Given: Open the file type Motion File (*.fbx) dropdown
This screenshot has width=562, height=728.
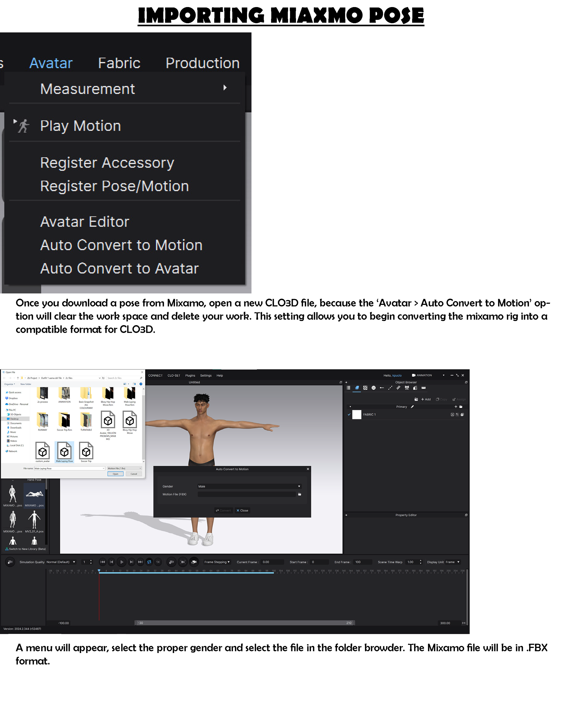Looking at the screenshot, I should point(124,468).
